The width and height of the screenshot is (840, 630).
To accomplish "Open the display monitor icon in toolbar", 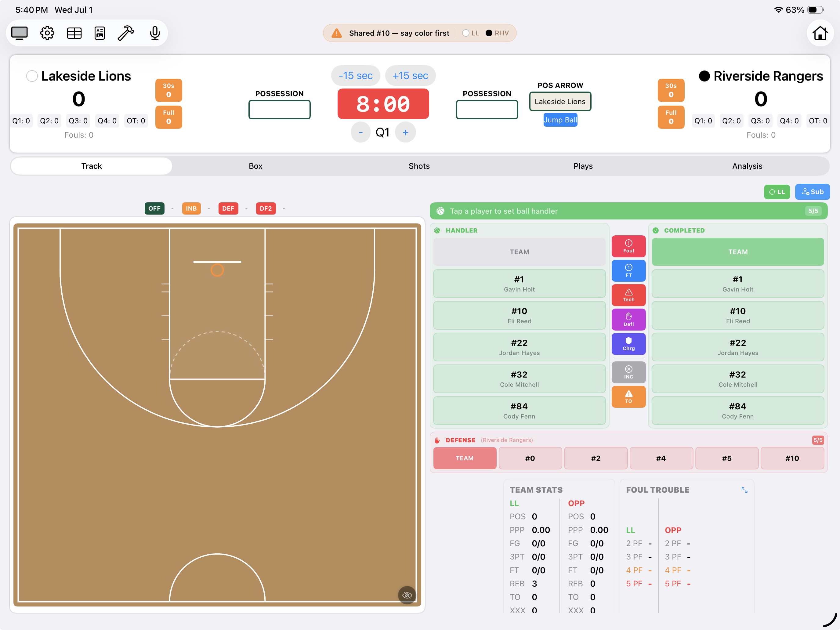I will tap(19, 33).
